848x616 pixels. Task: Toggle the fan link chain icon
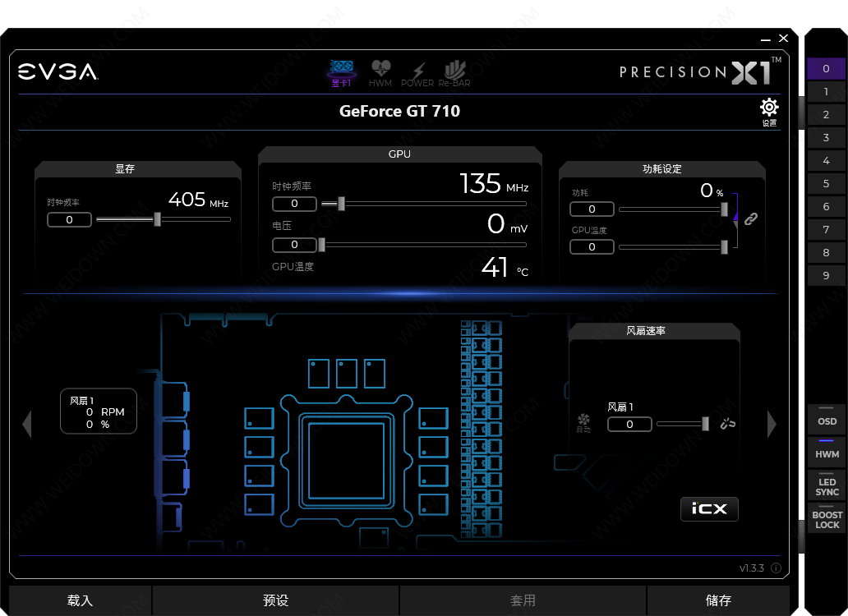(727, 424)
